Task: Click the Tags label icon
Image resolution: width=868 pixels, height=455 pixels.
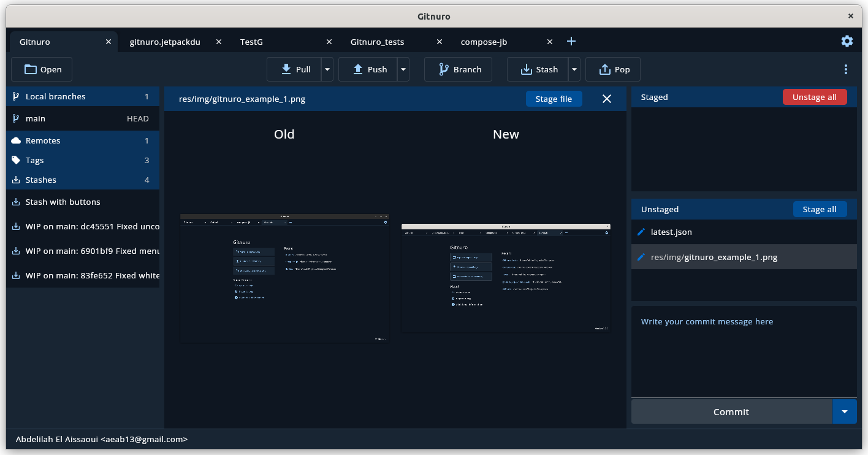Action: [16, 160]
